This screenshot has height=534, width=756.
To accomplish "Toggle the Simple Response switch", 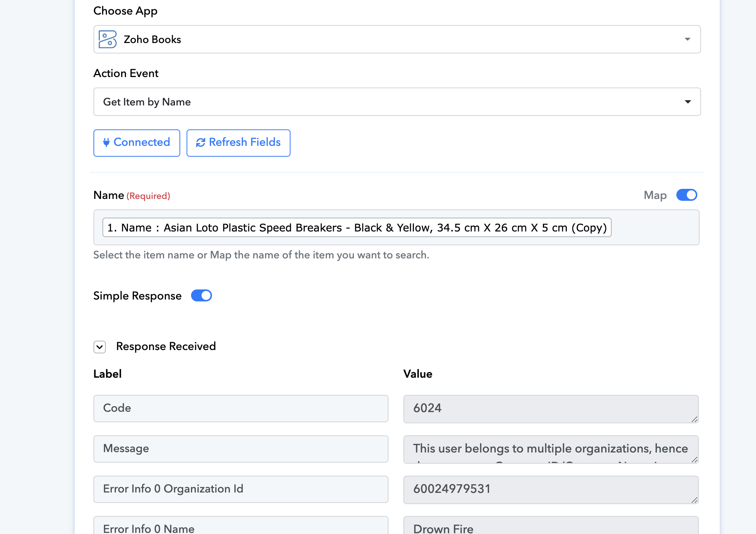I will click(201, 295).
